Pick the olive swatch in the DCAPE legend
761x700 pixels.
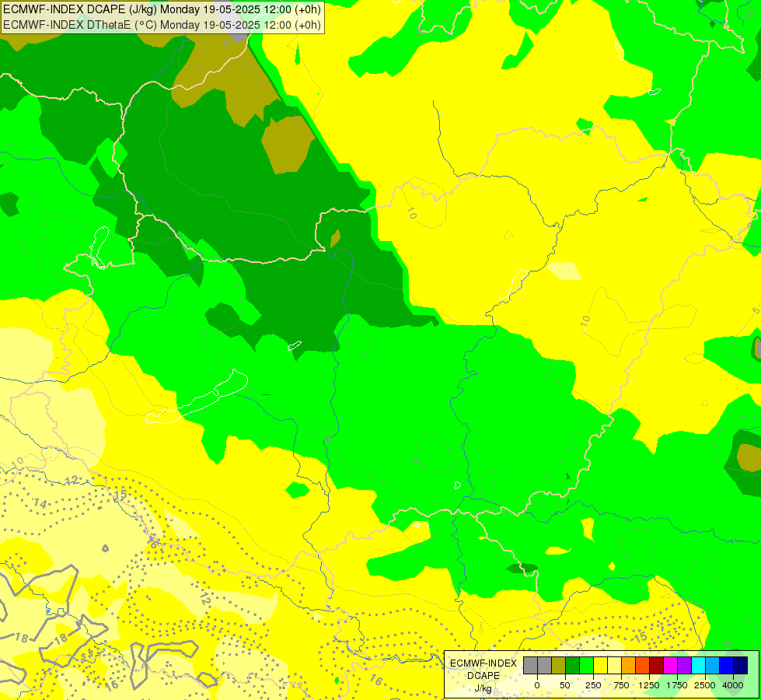point(559,666)
